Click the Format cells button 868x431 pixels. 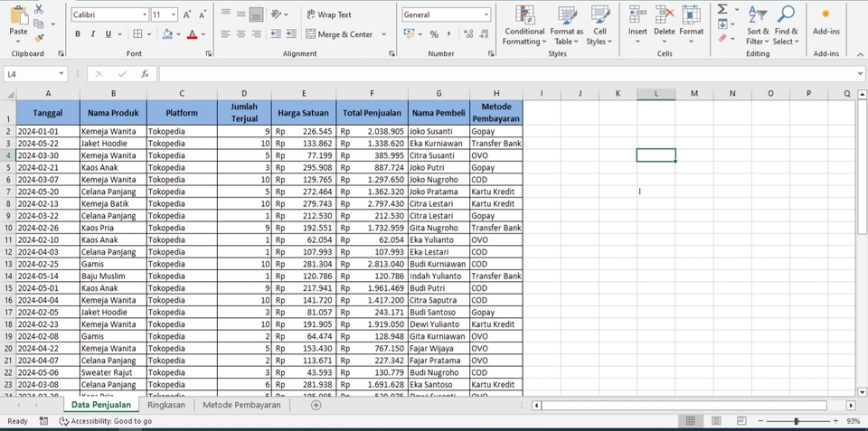tap(691, 25)
